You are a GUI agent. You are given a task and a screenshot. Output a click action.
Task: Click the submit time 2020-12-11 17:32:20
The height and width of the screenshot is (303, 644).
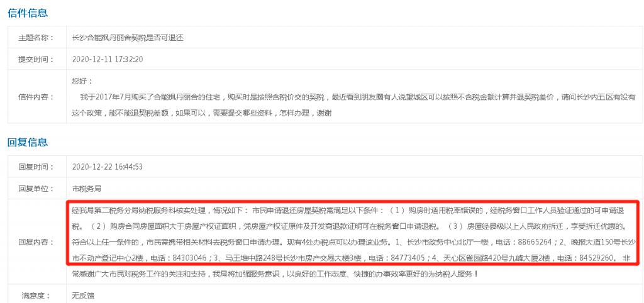tap(107, 59)
